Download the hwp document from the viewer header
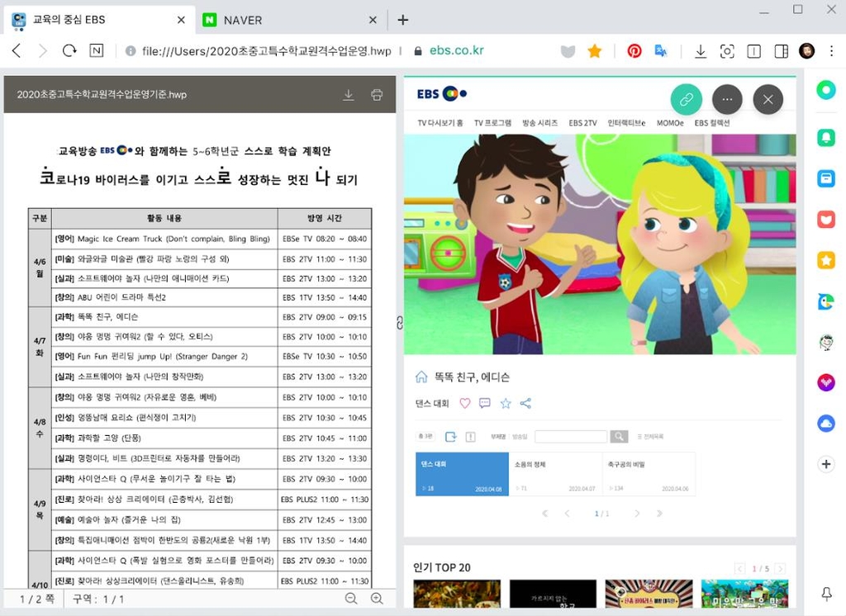The image size is (846, 616). (349, 95)
